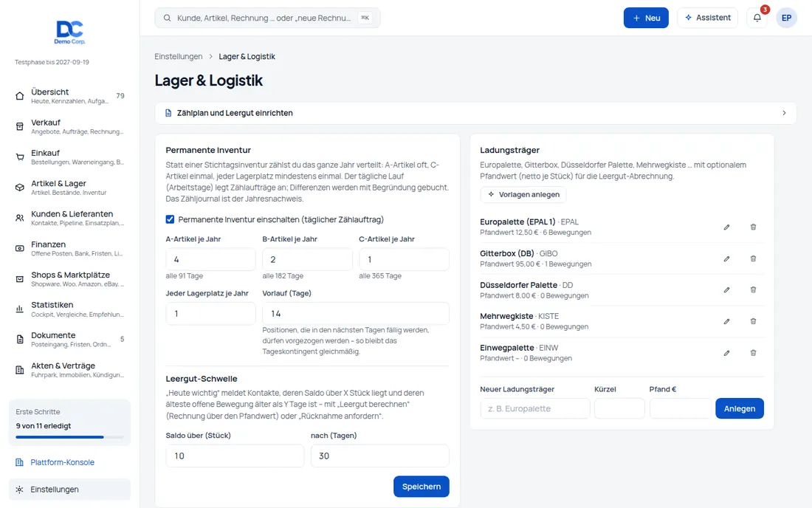Screen dimensions: 812x508
Task: Expand Zählplan und Leergut einrichten guide
Action: (x=475, y=113)
